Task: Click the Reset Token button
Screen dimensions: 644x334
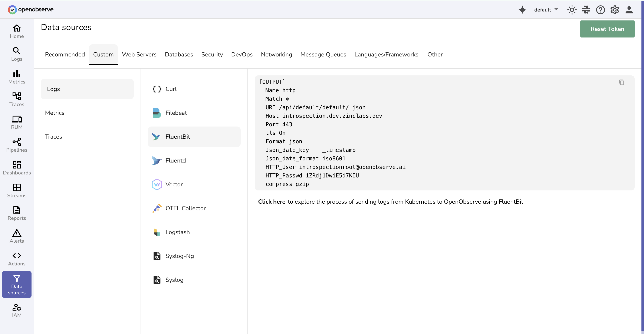Action: (x=607, y=29)
